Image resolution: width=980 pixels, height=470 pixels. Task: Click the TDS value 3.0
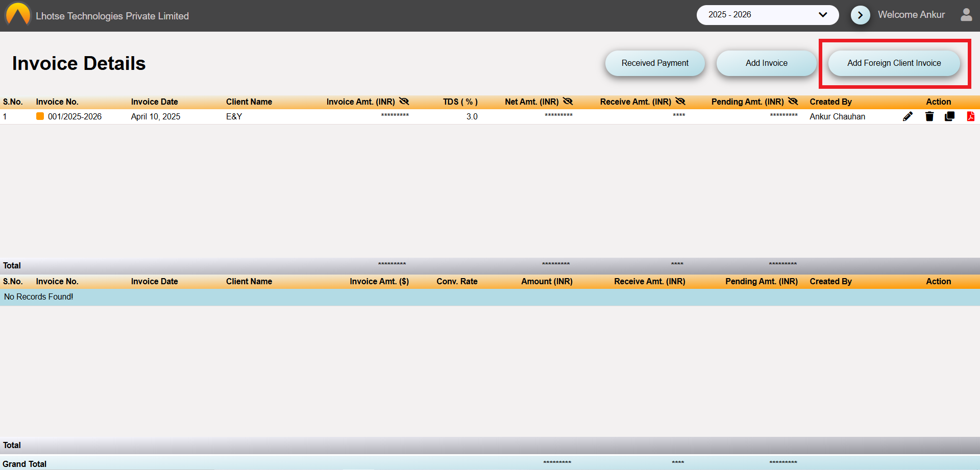point(472,116)
